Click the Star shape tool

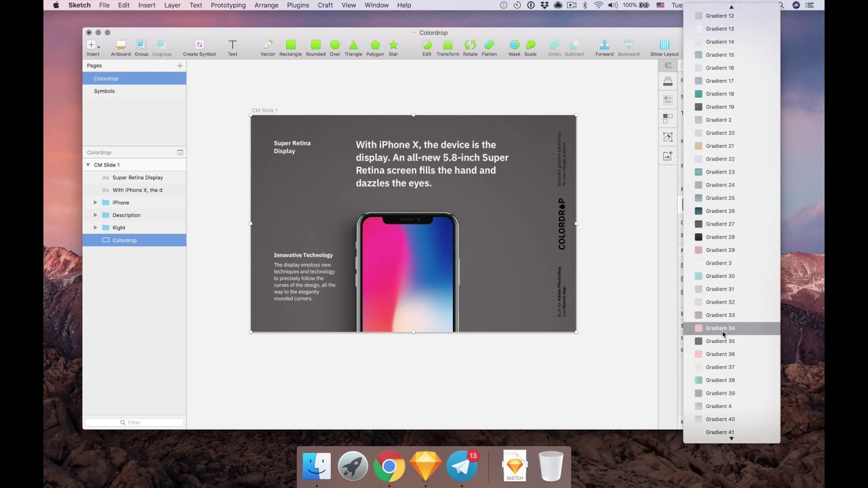[x=393, y=45]
